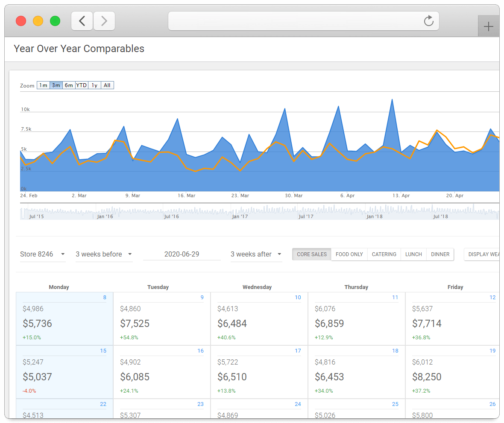This screenshot has height=423, width=504.
Task: Select the All zoom preset
Action: tap(107, 85)
